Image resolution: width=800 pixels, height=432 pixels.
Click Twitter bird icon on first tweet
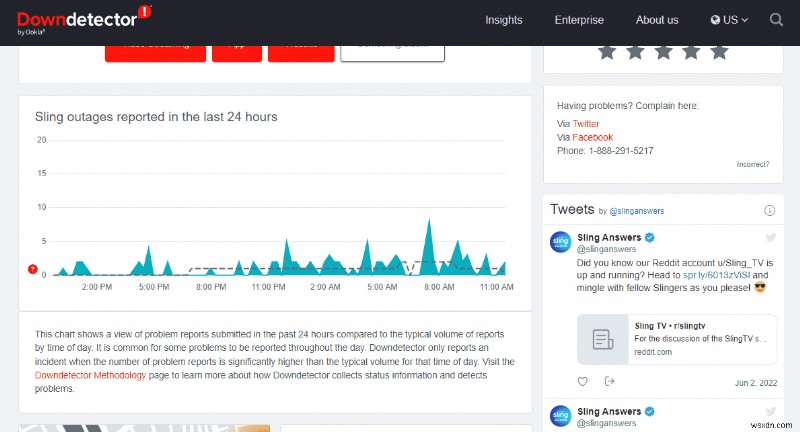[x=770, y=238]
